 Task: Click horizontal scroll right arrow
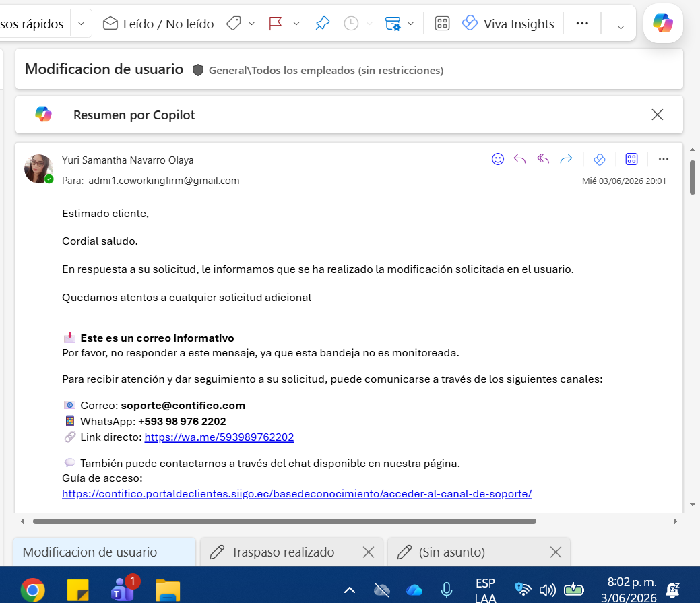pos(676,521)
